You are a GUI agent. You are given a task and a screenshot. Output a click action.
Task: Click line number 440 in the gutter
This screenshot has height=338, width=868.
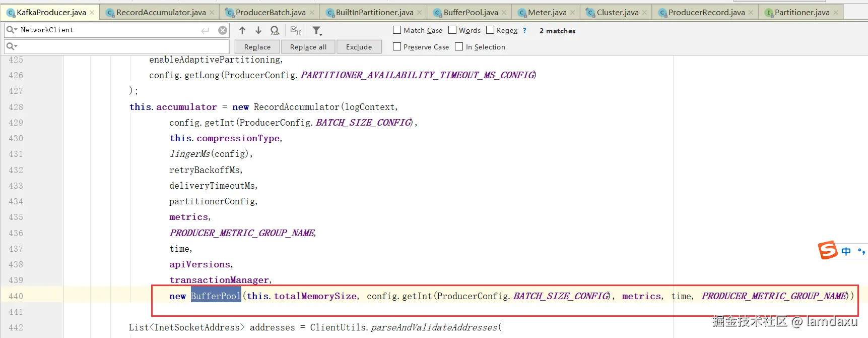16,296
